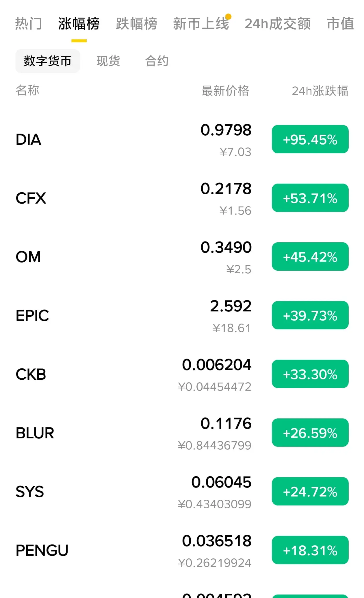364x598 pixels.
Task: Select the 新币上线 tab
Action: click(x=201, y=23)
